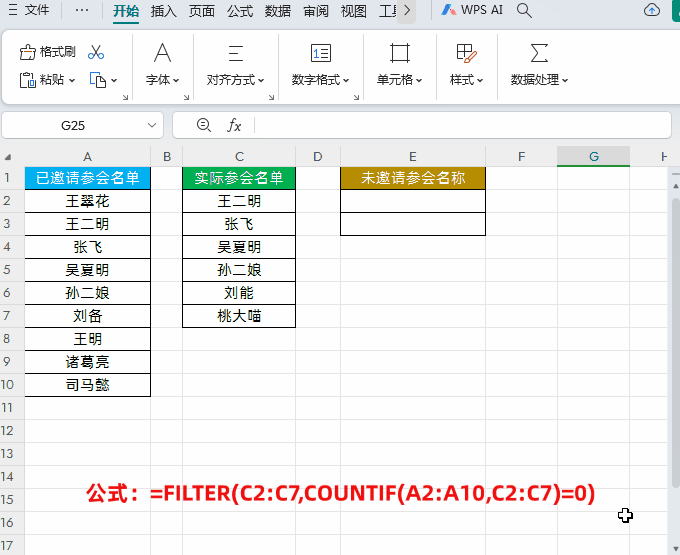Select cell 王翠花 in column A
Image resolution: width=680 pixels, height=555 pixels.
pyautogui.click(x=88, y=201)
